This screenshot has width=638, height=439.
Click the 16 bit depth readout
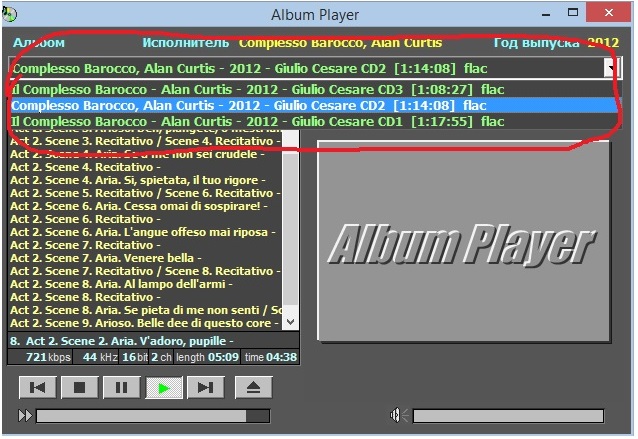point(135,357)
